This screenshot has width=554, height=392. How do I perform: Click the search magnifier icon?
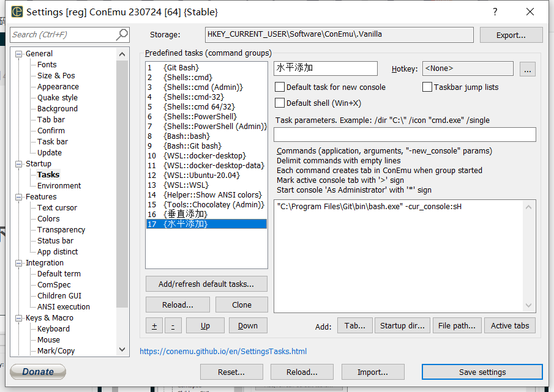tap(121, 35)
